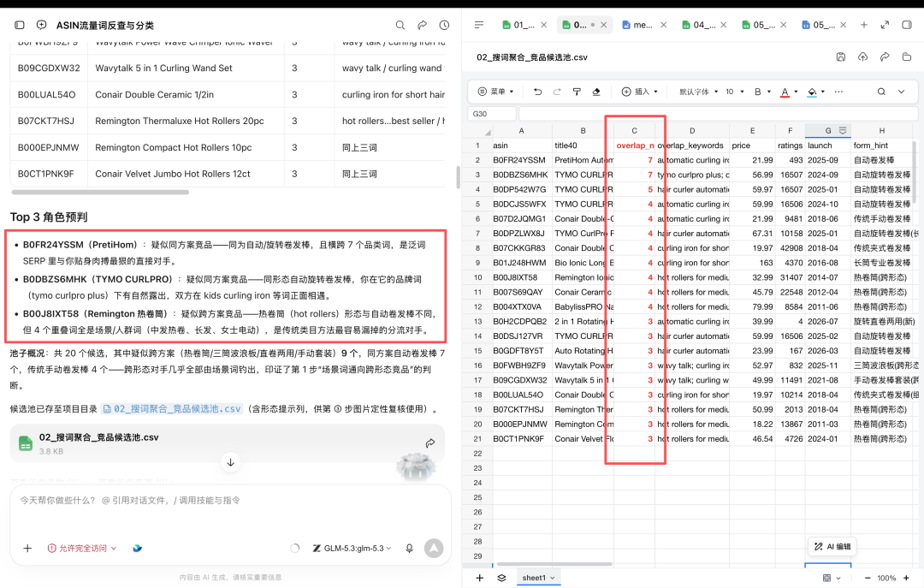
Task: Expand the preview panel to fullscreen
Action: [x=885, y=25]
